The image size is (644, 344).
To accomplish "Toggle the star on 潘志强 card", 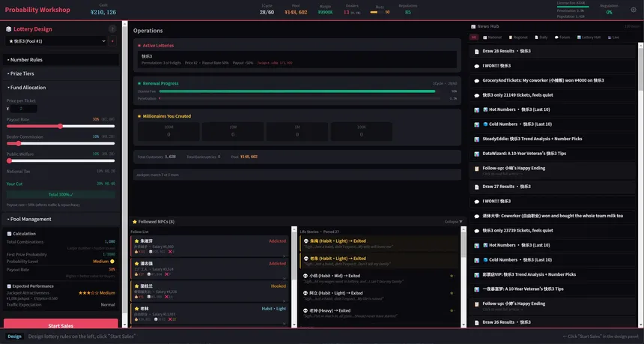I will (x=136, y=264).
